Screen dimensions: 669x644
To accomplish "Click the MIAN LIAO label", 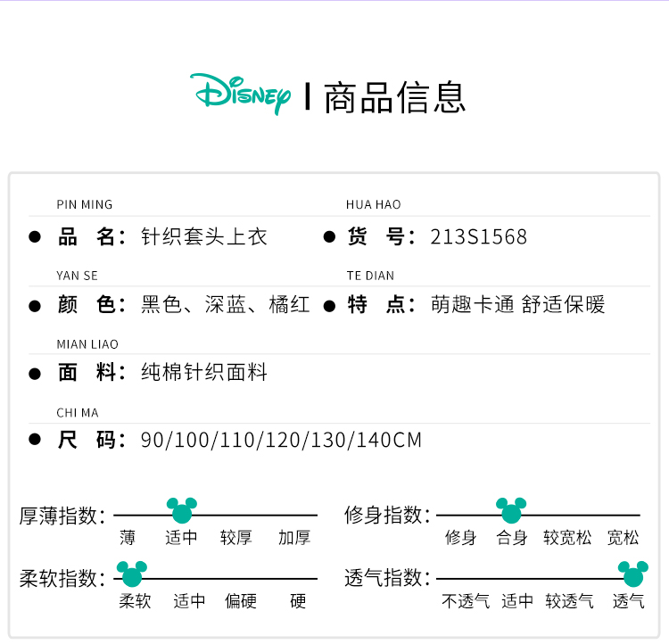I will click(87, 344).
